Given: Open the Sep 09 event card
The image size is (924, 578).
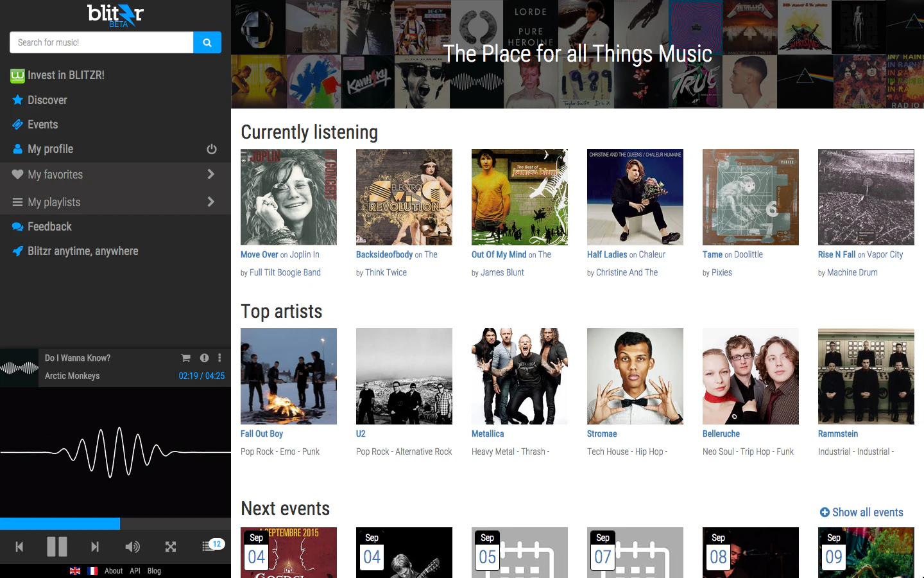Looking at the screenshot, I should tap(866, 553).
